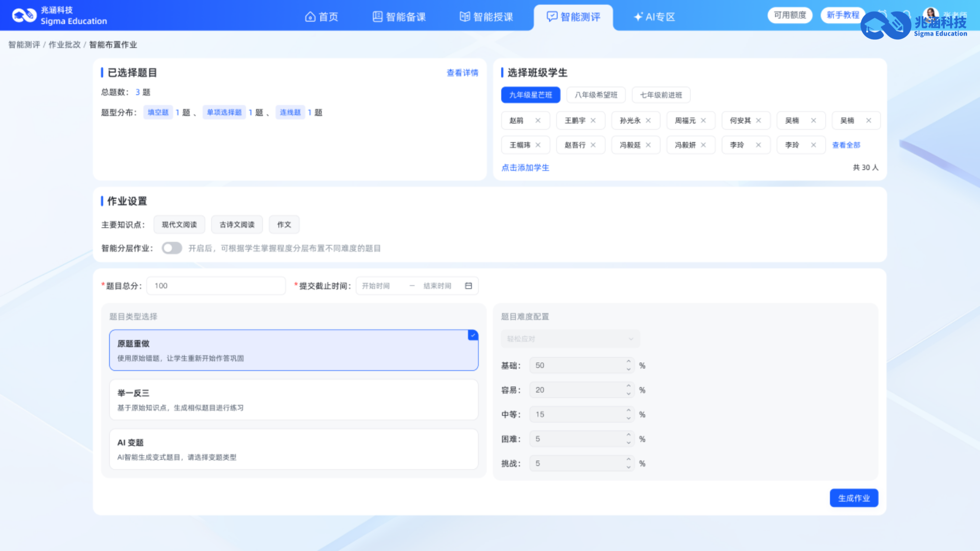
Task: Increase the 容易 percentage with up arrow
Action: pos(629,386)
